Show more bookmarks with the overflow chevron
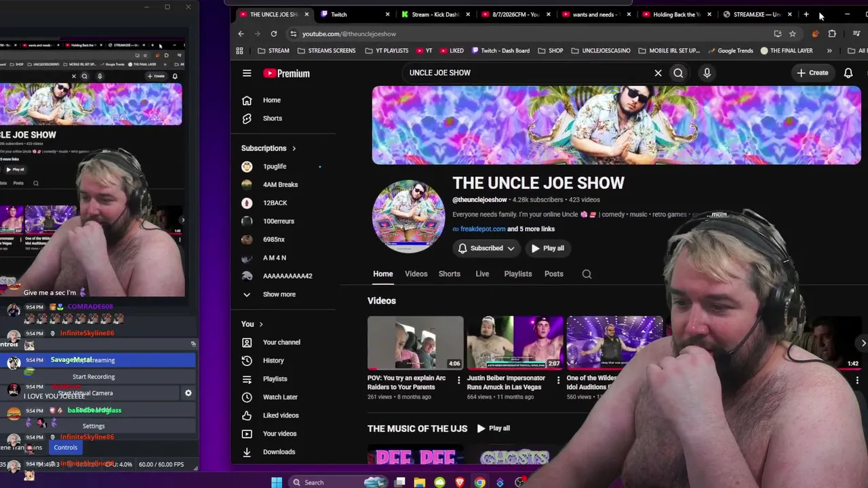Image resolution: width=868 pixels, height=488 pixels. (829, 51)
